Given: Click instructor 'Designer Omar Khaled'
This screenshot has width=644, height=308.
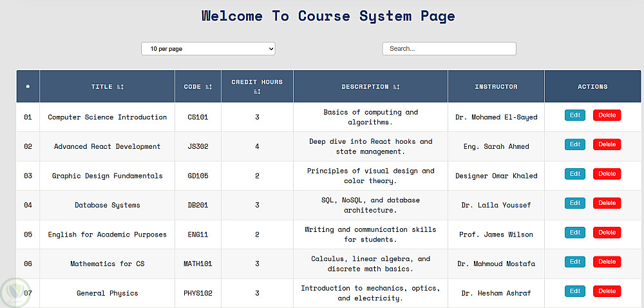Looking at the screenshot, I should [x=496, y=176].
